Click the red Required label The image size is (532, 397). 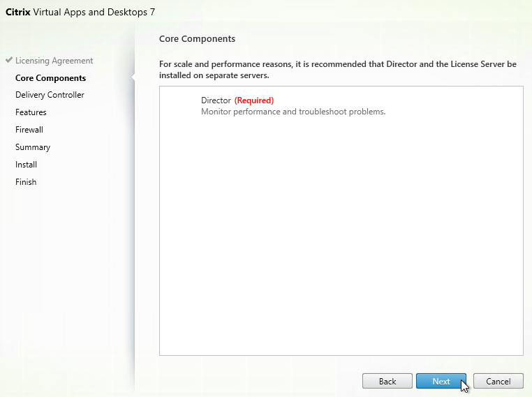(254, 100)
